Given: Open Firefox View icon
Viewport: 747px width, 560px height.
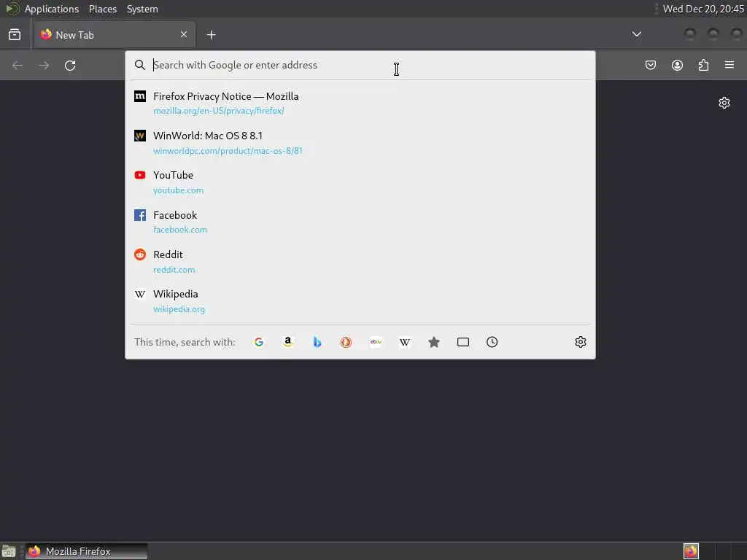Looking at the screenshot, I should tap(15, 35).
